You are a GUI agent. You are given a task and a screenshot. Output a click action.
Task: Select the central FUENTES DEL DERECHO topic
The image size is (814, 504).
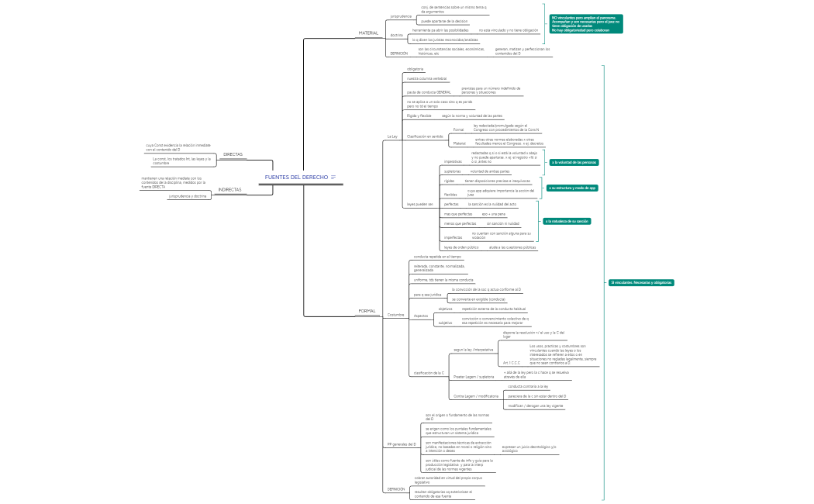coord(296,178)
